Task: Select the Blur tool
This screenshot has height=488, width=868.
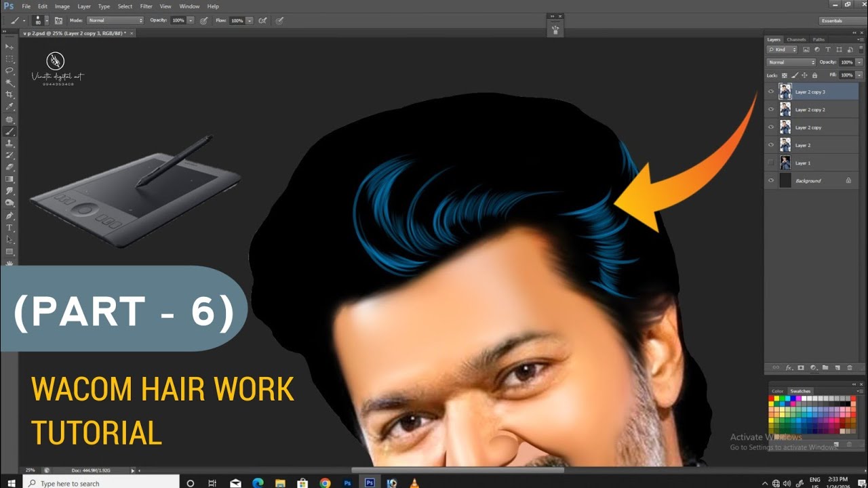Action: tap(9, 191)
